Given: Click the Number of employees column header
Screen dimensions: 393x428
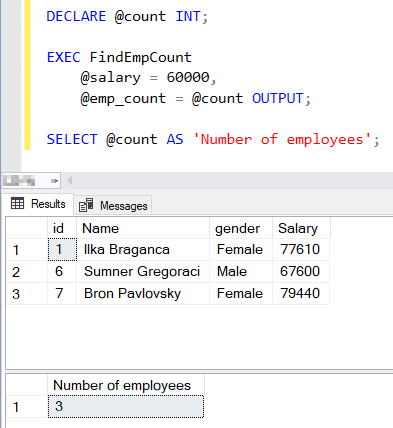Looking at the screenshot, I should [126, 385].
